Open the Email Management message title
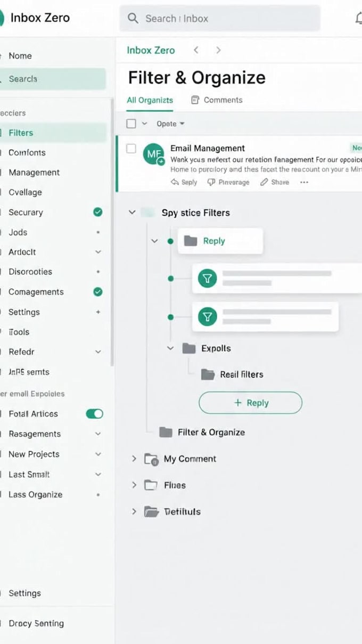This screenshot has width=362, height=644. point(208,148)
